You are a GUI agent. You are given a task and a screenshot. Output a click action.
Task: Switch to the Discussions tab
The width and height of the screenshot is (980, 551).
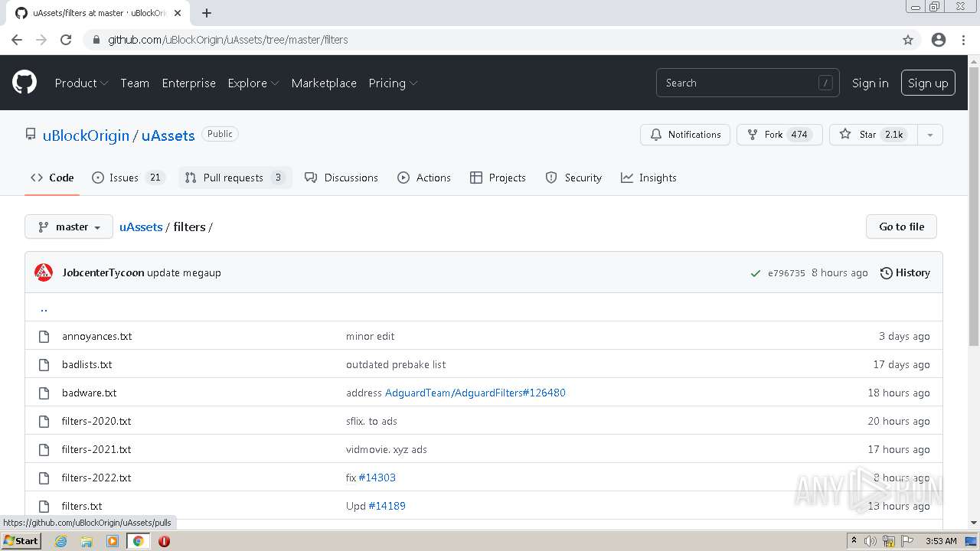pyautogui.click(x=341, y=178)
